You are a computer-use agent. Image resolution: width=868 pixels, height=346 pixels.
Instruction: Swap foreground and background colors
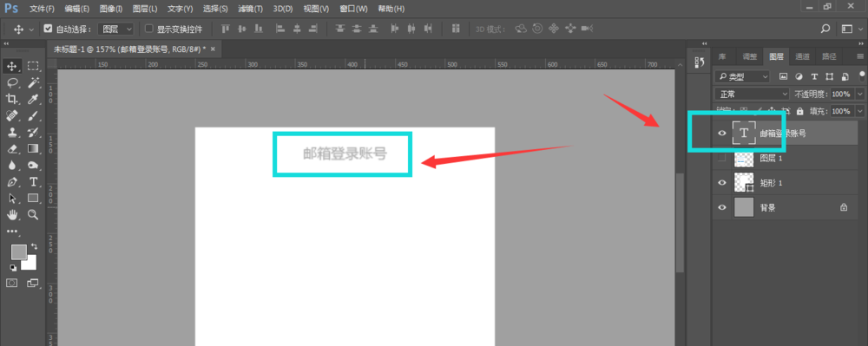pyautogui.click(x=35, y=246)
